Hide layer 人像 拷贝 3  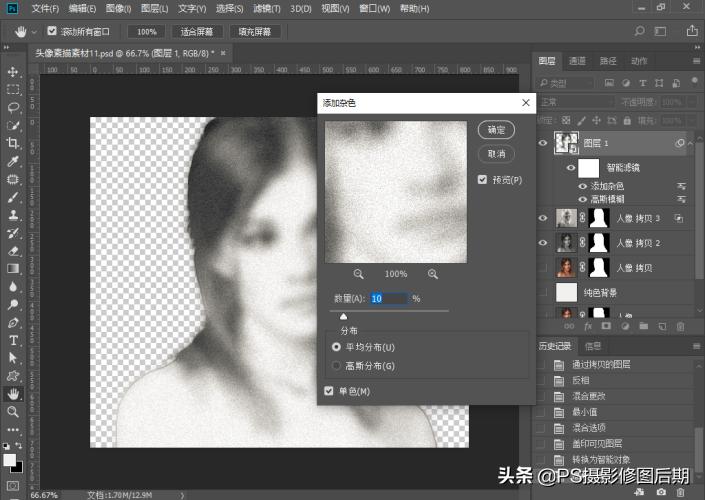543,218
